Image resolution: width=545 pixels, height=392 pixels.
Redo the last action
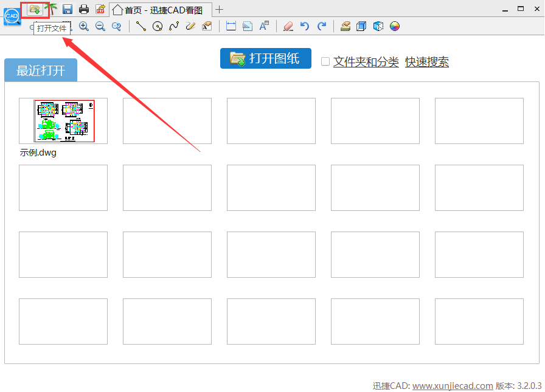321,26
